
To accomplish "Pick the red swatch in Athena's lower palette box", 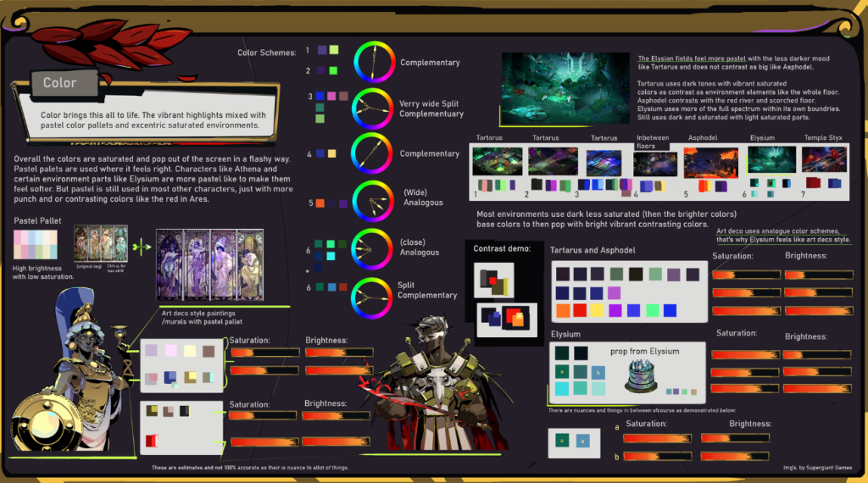I will tap(151, 441).
